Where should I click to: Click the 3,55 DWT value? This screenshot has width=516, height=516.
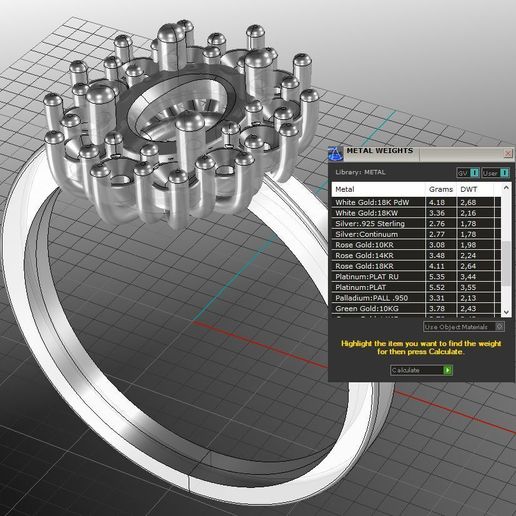(468, 287)
